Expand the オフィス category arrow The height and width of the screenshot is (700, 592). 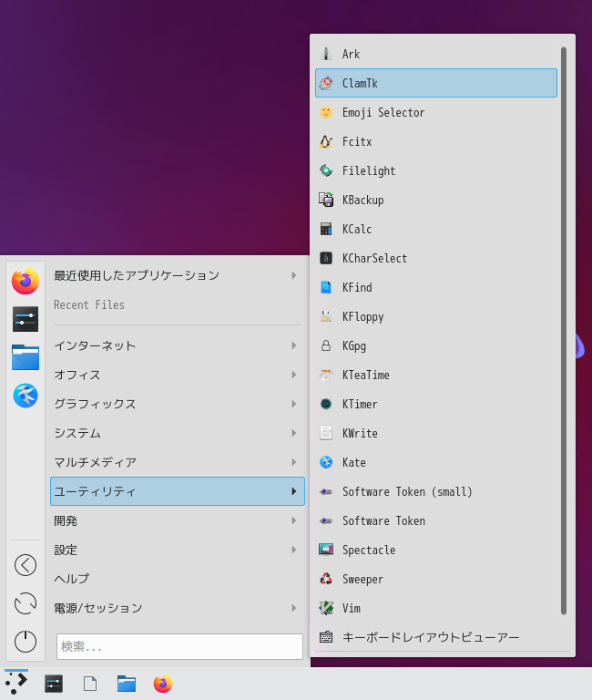pos(294,375)
